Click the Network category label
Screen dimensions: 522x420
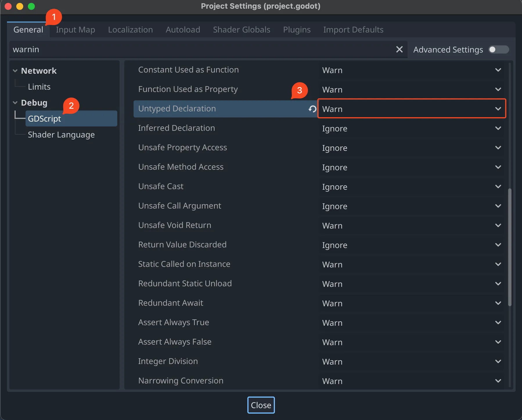click(x=39, y=71)
